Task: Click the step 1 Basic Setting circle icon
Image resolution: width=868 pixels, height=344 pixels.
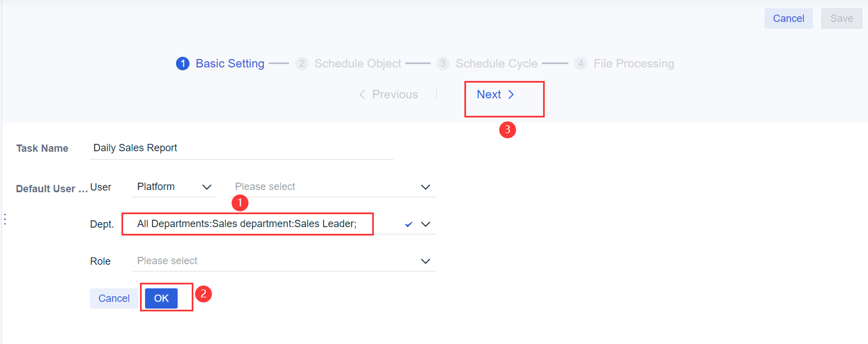Action: coord(183,64)
